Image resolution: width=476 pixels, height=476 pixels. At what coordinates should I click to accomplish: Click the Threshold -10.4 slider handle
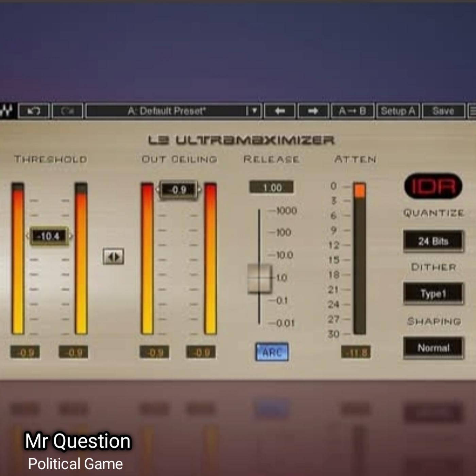point(50,236)
